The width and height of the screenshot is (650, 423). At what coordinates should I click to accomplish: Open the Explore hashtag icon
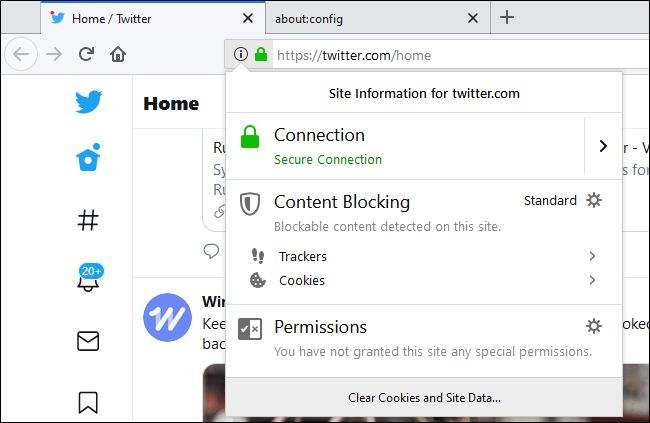[88, 220]
